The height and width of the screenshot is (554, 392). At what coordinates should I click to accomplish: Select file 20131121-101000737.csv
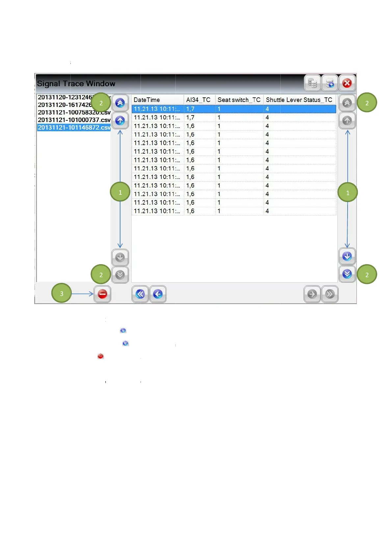click(x=74, y=120)
